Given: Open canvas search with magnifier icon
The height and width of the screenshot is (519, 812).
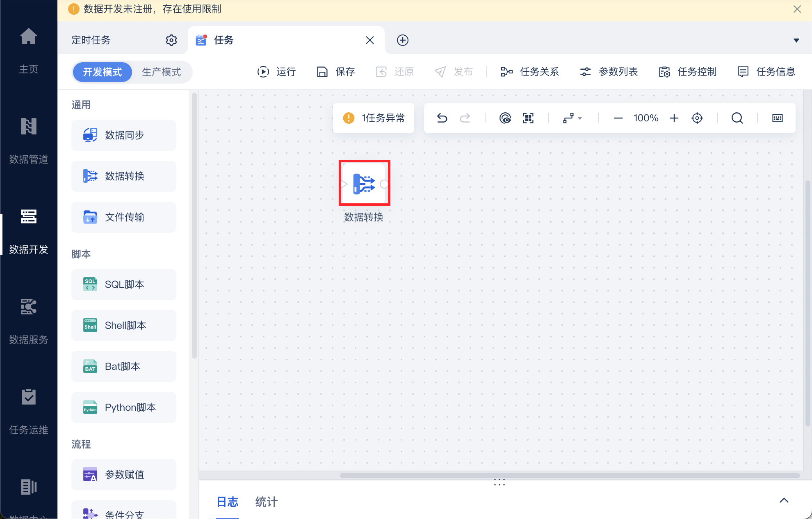Looking at the screenshot, I should (x=737, y=118).
